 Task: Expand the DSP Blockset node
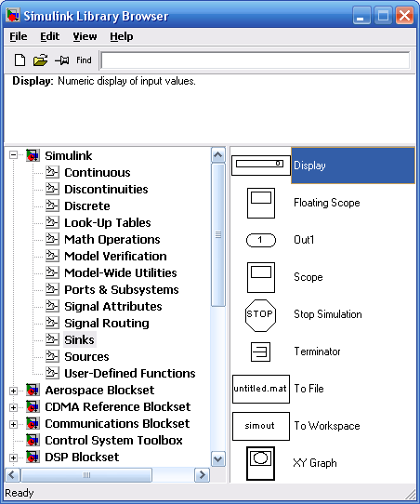(13, 458)
